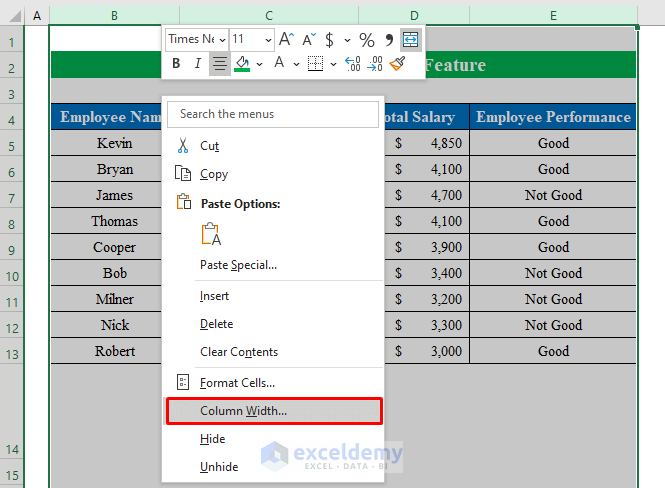Toggle Bold formatting in mini toolbar
665x488 pixels.
coord(176,64)
